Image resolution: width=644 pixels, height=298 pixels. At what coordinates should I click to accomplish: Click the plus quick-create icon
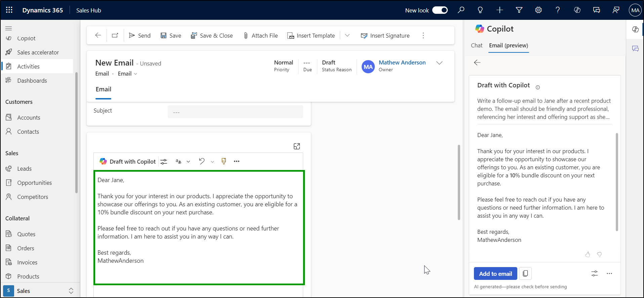tap(500, 10)
